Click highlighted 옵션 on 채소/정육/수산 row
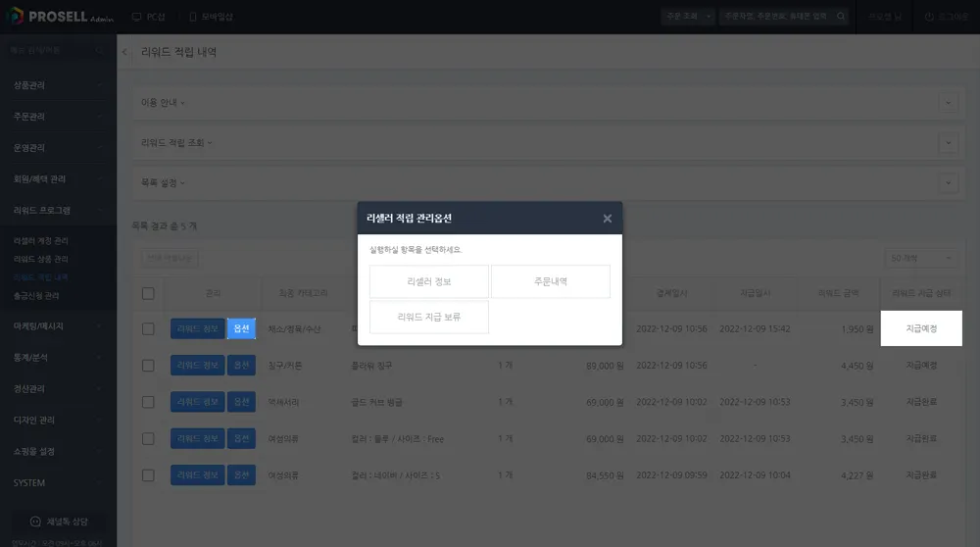Image resolution: width=980 pixels, height=547 pixels. pyautogui.click(x=241, y=328)
